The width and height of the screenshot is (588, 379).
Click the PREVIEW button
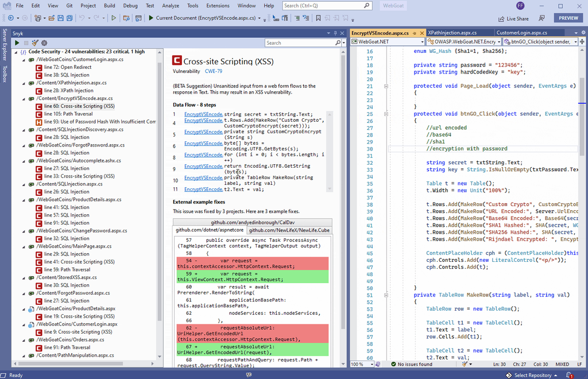(568, 18)
